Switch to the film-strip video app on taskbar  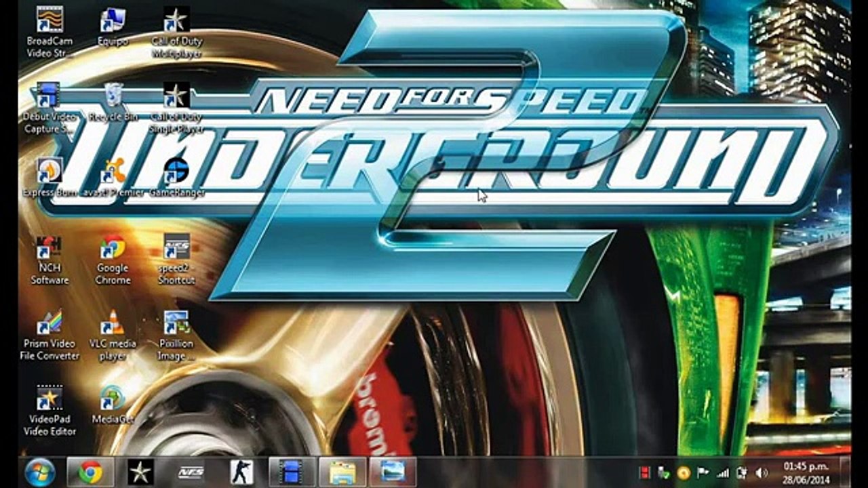pos(292,472)
